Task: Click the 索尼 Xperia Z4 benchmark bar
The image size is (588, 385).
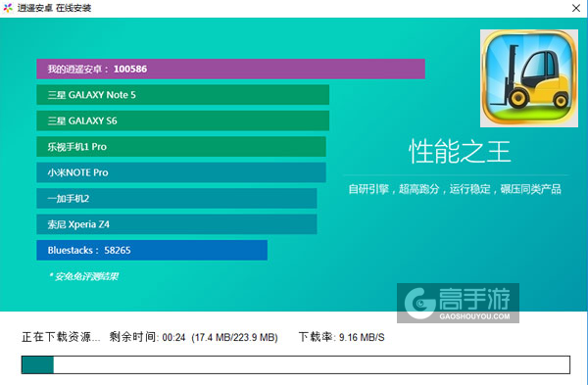Action: click(x=176, y=223)
